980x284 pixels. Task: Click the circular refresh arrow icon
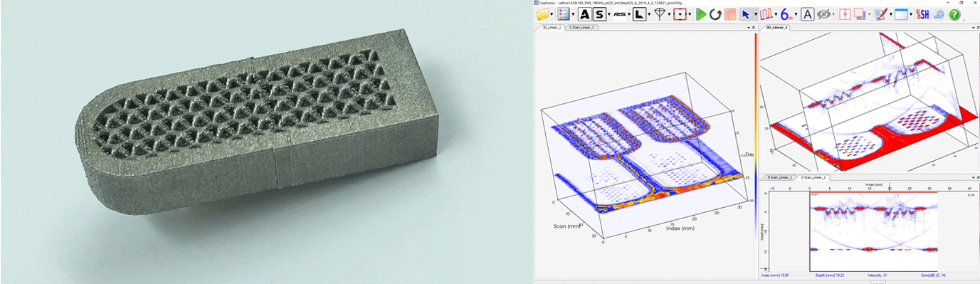[x=715, y=14]
